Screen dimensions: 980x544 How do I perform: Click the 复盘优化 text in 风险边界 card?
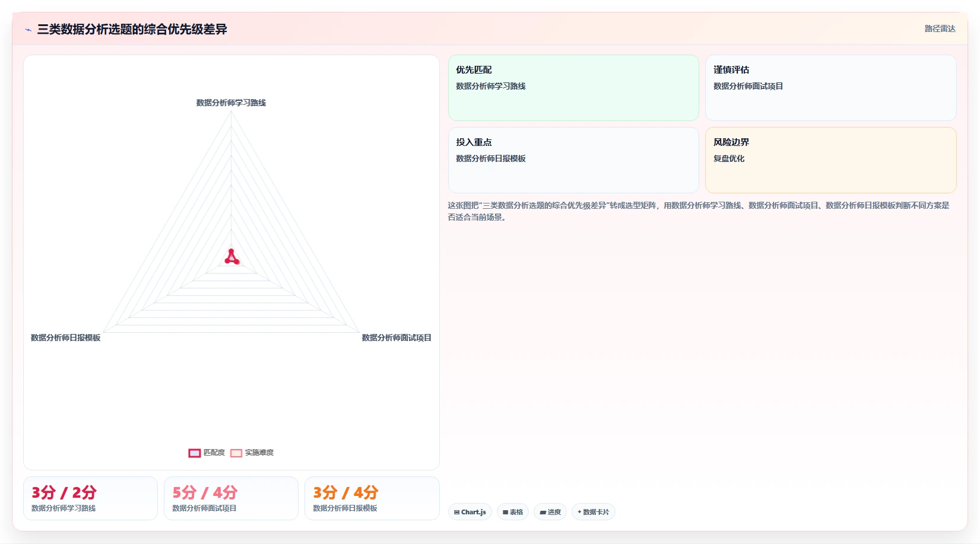(729, 158)
